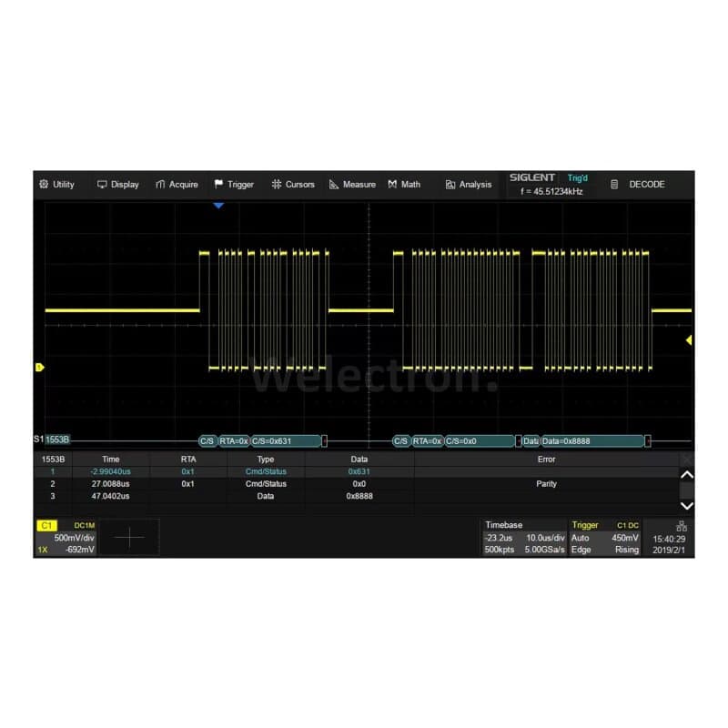This screenshot has width=728, height=728.
Task: Click the 450mV trigger level value
Action: (x=625, y=538)
